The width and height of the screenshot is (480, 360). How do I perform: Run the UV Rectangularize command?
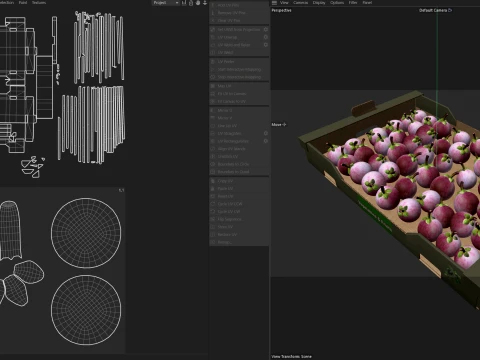point(236,141)
